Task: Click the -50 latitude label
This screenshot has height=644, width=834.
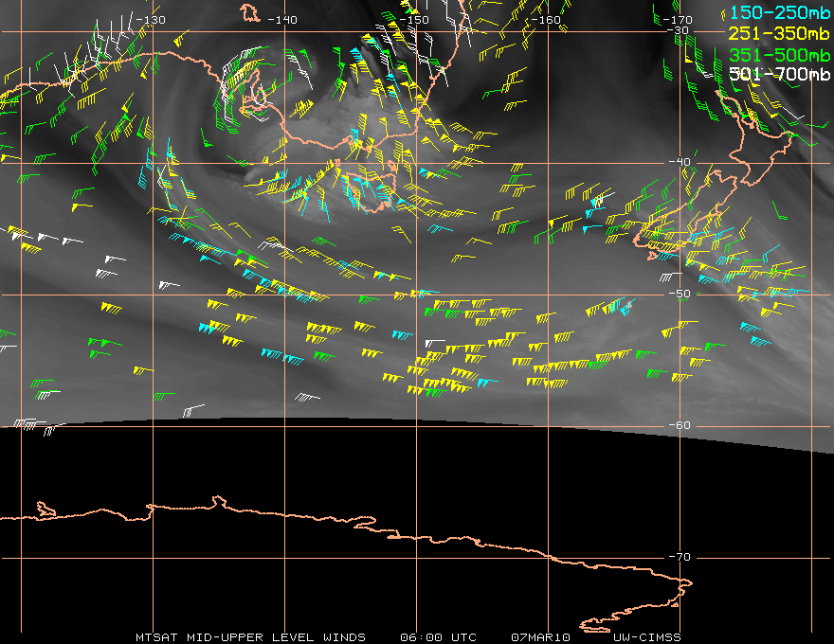Action: point(680,294)
